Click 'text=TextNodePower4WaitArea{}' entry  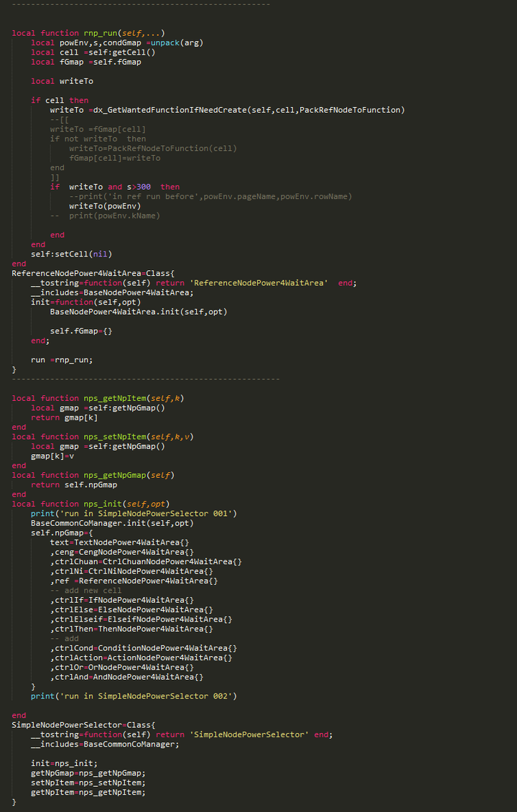point(119,543)
